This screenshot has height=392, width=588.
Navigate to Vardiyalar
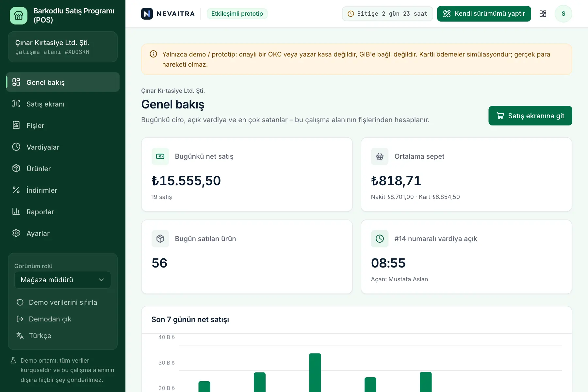click(x=63, y=147)
